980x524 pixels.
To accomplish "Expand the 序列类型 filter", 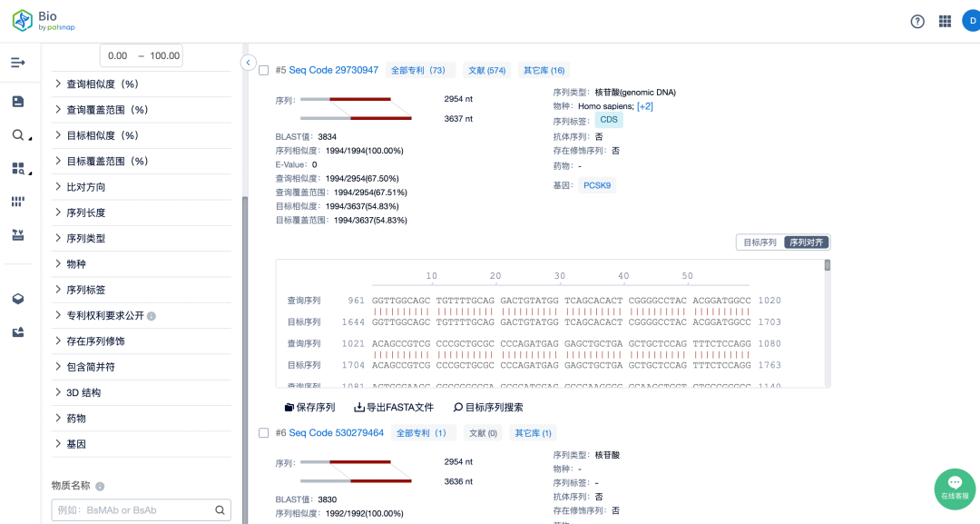I will point(142,238).
